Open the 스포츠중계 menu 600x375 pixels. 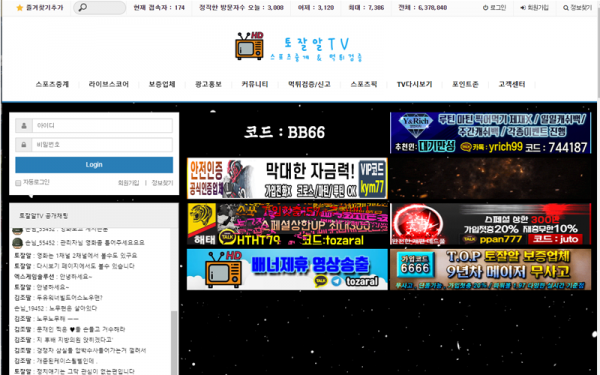pyautogui.click(x=52, y=84)
